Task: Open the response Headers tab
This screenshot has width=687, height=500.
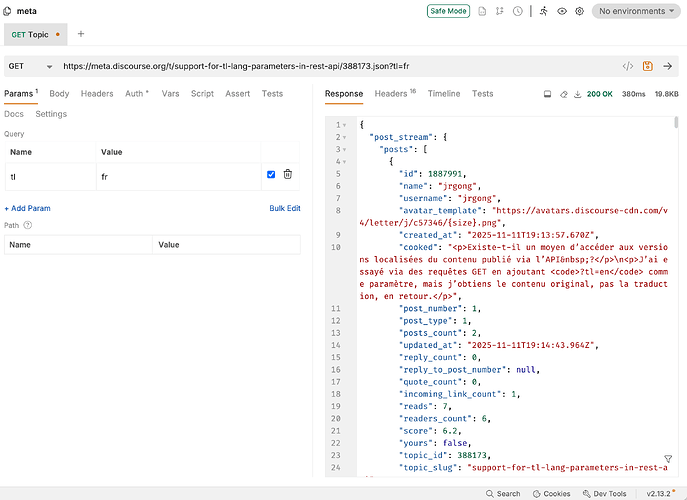Action: (395, 94)
